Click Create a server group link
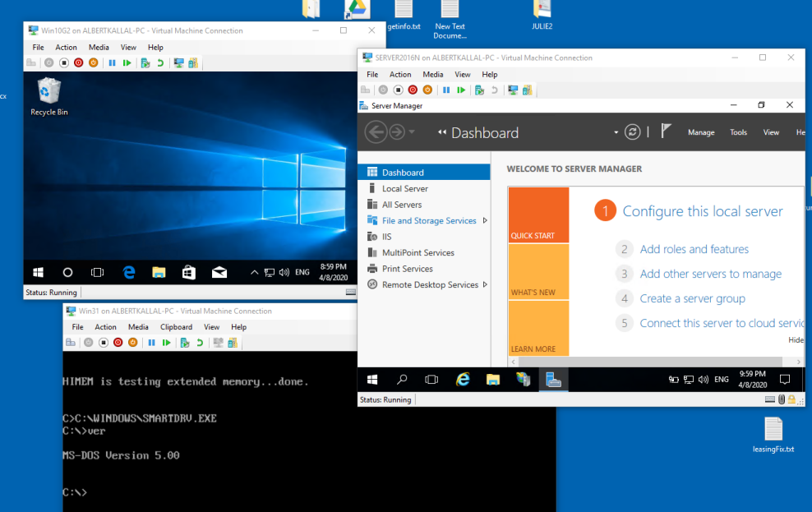 pyautogui.click(x=692, y=298)
